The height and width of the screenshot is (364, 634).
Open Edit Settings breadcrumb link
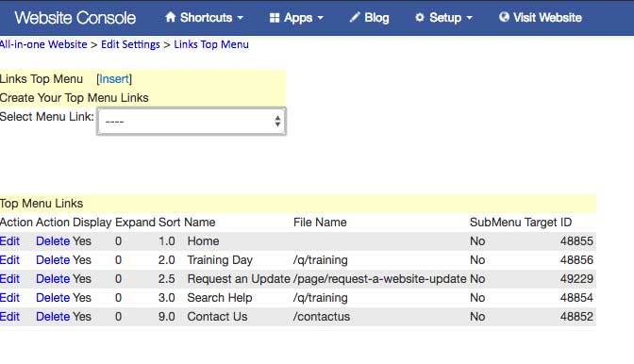pos(130,44)
